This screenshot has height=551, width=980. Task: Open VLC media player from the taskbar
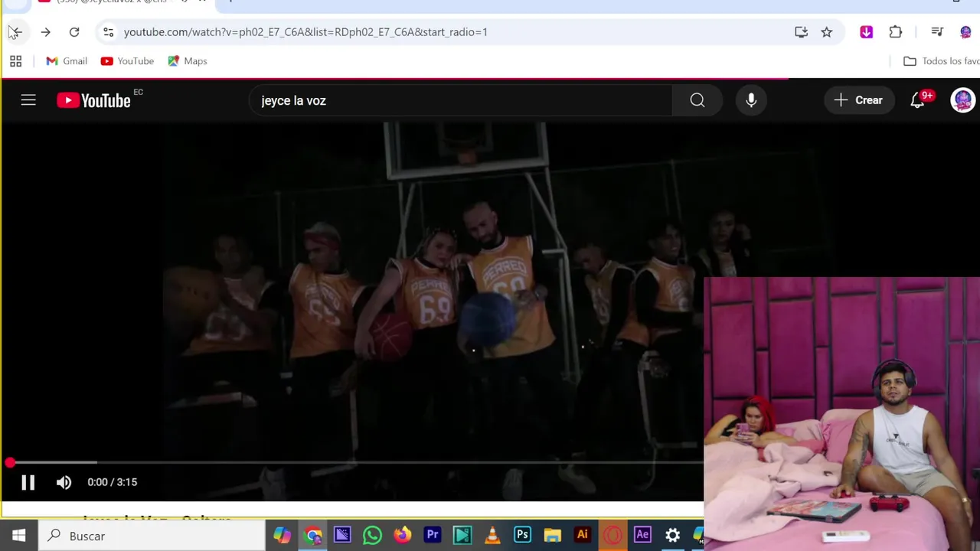(492, 536)
